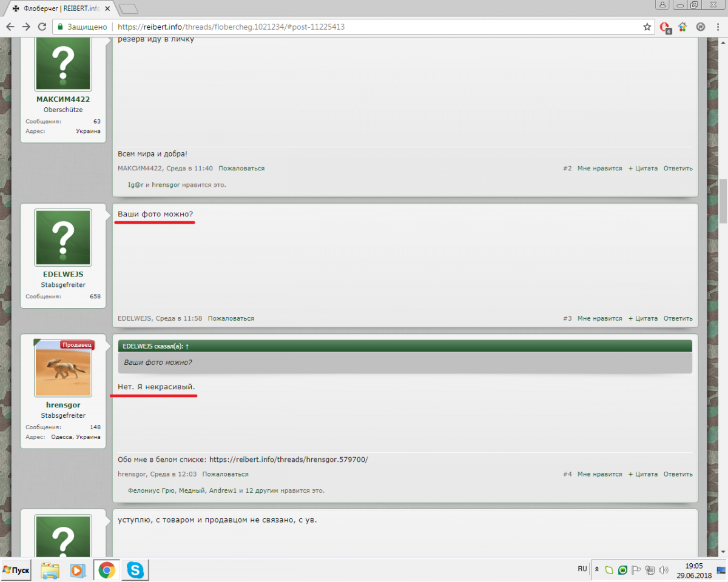This screenshot has height=582, width=728.
Task: Open the Action Center flag icon
Action: click(636, 570)
